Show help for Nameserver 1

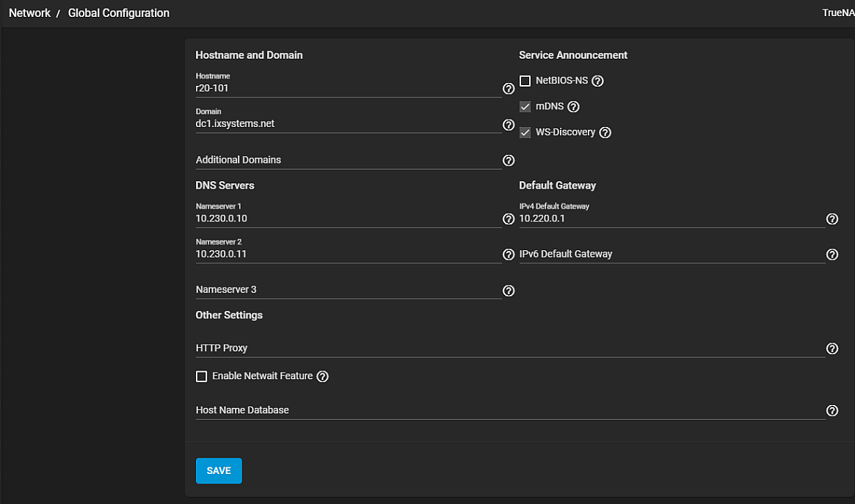coord(508,219)
